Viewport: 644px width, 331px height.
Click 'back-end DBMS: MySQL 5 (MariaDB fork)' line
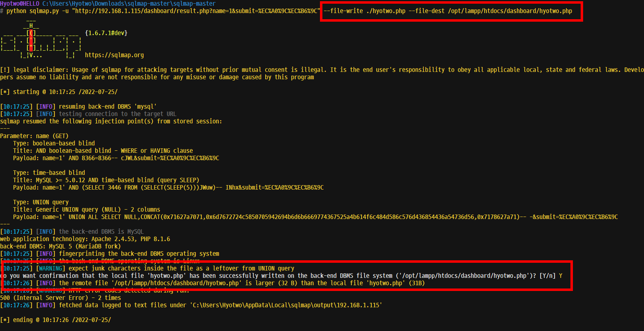60,246
